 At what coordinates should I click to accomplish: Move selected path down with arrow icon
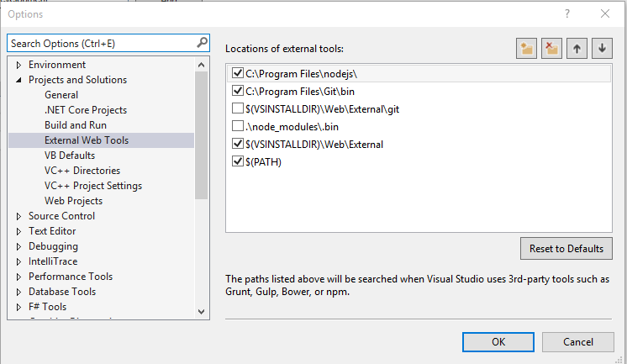[x=601, y=49]
